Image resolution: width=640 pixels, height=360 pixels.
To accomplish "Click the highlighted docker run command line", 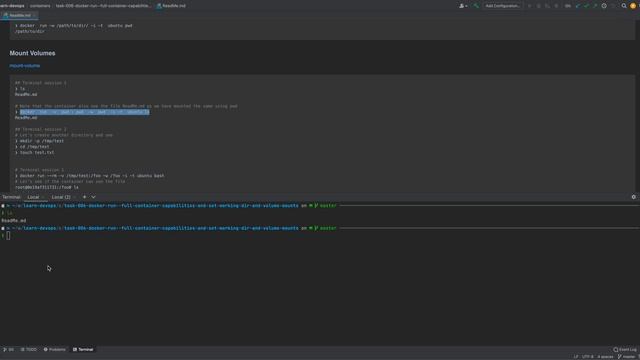I will pos(84,112).
